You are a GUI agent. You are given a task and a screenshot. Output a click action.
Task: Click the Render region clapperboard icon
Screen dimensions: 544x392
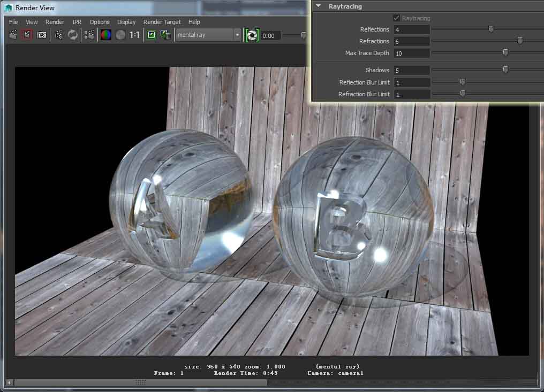(27, 35)
